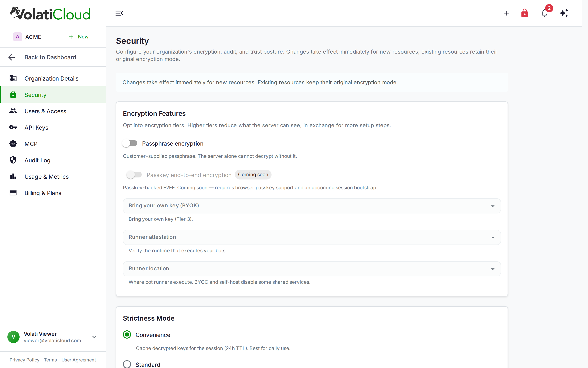
Task: Click the MCP robot icon
Action: (13, 144)
